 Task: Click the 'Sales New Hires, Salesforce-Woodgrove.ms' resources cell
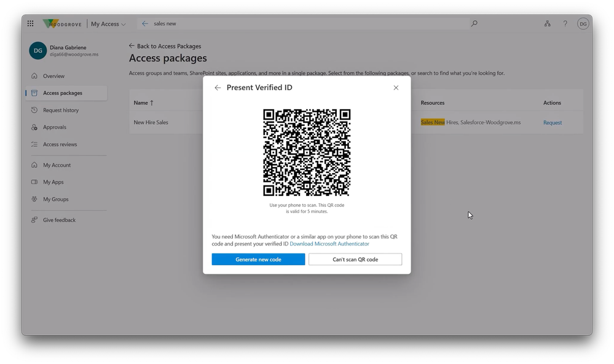pyautogui.click(x=471, y=122)
